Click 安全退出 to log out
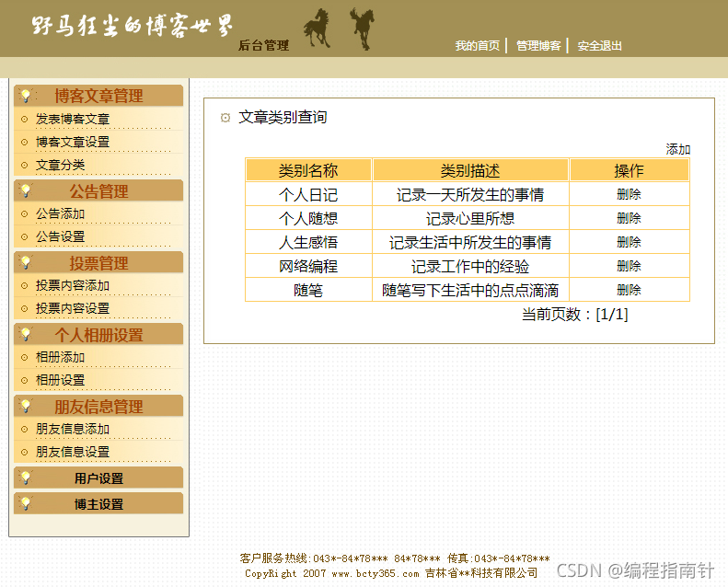728x587 pixels. pyautogui.click(x=599, y=46)
